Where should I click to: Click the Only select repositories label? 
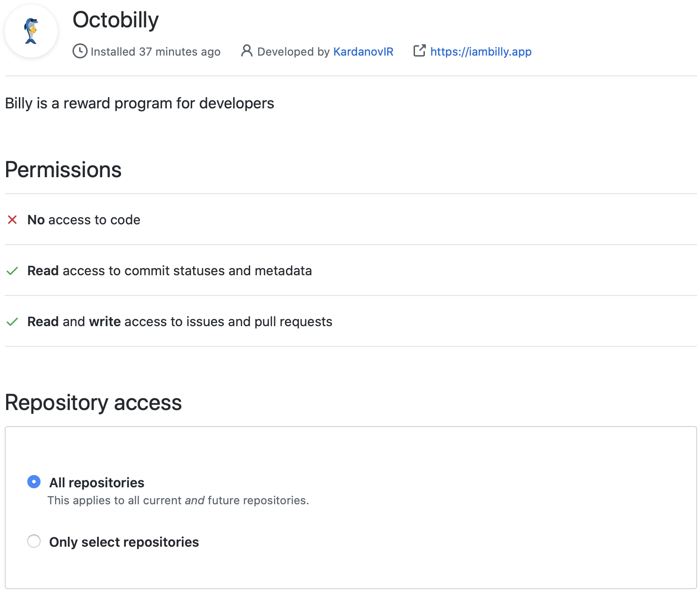click(x=124, y=542)
